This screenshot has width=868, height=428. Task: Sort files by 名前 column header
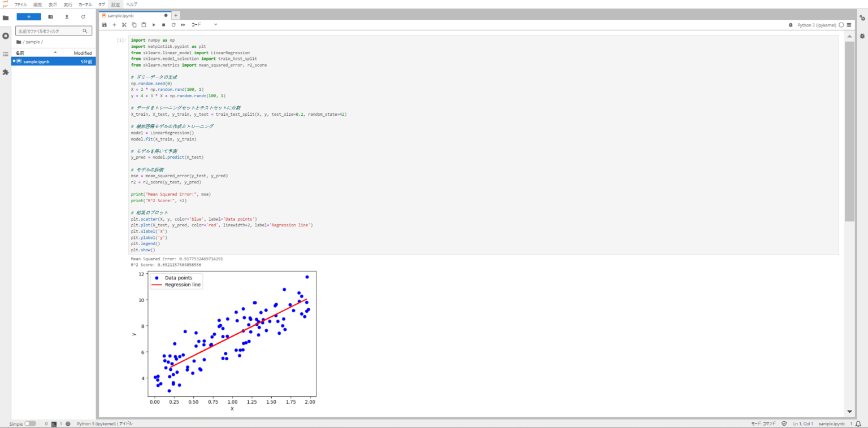tap(34, 53)
